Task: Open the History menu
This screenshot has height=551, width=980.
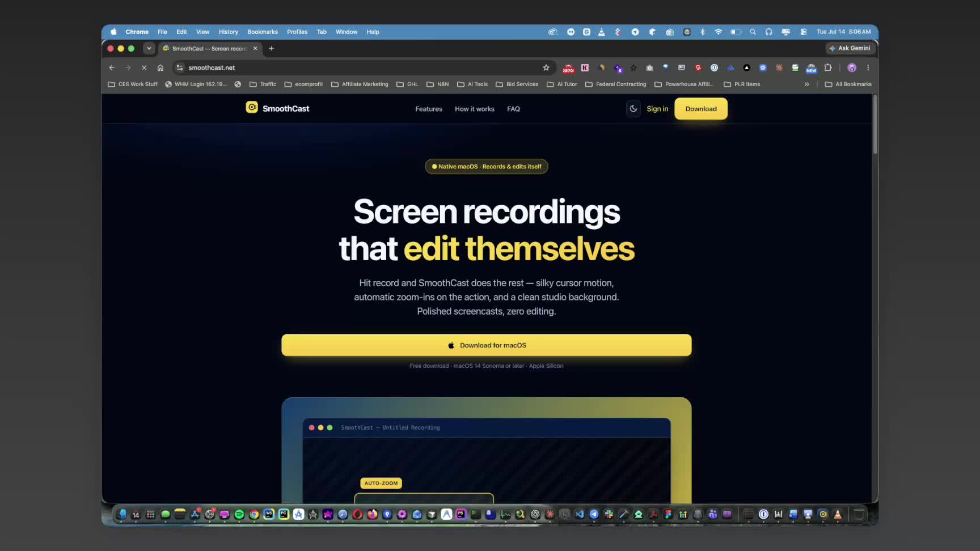Action: click(228, 32)
